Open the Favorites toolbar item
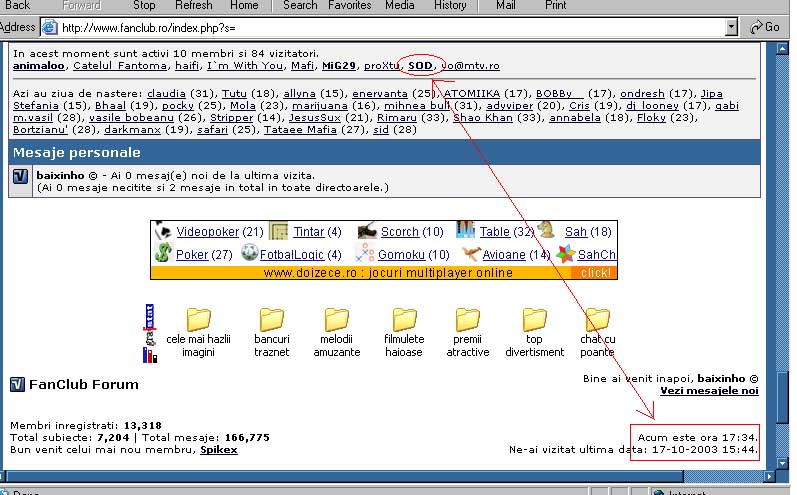Viewport: 797px width, 495px height. click(x=347, y=5)
